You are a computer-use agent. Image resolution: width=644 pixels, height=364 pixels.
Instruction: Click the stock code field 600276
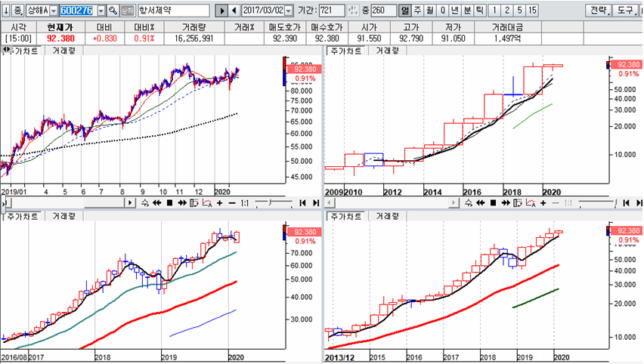click(78, 11)
